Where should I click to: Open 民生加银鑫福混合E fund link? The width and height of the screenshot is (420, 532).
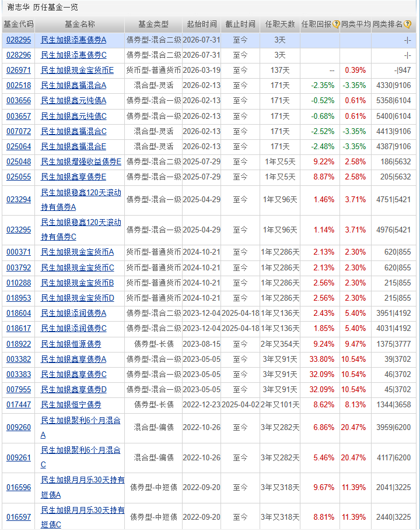tap(73, 147)
